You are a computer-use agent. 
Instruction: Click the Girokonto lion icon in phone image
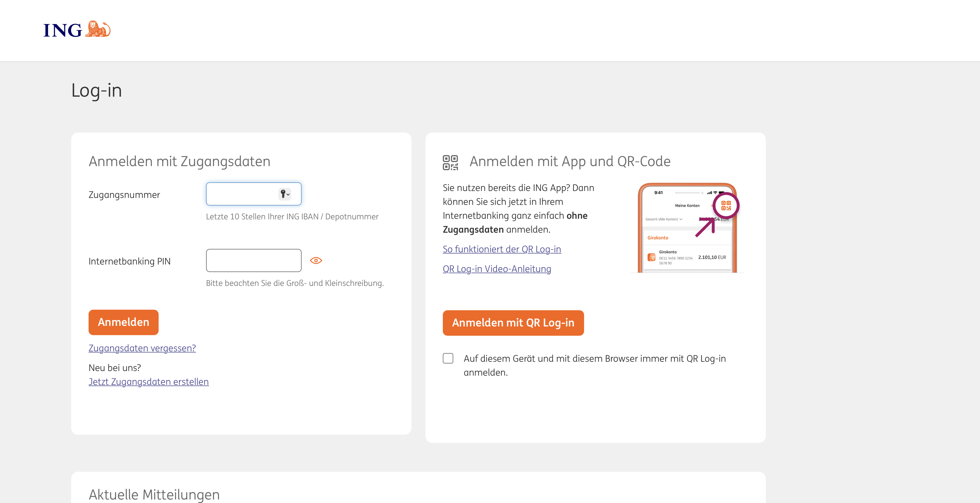652,257
